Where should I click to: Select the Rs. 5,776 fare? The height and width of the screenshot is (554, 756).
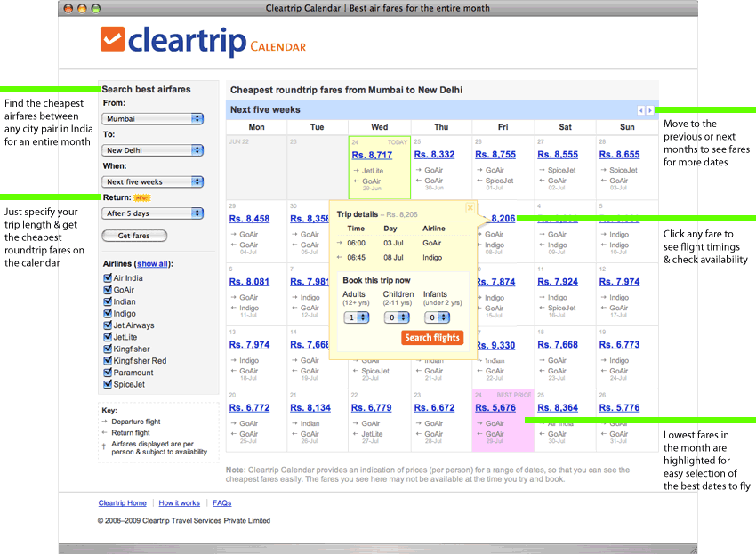click(620, 408)
